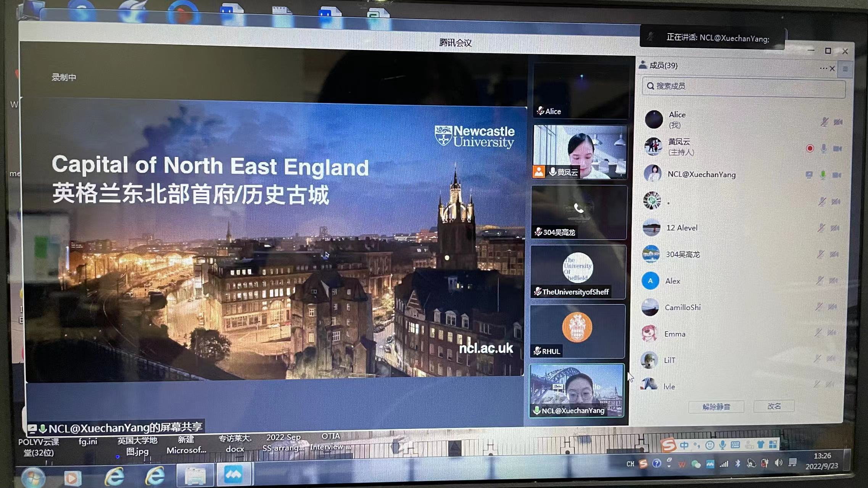Viewport: 868px width, 488px height.
Task: Open Sogou emoji smiley icon
Action: (x=710, y=445)
